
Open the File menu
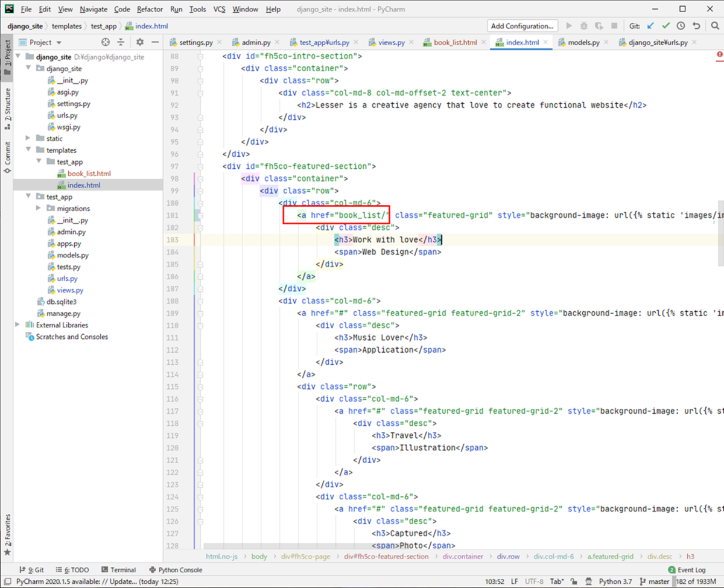pos(26,9)
